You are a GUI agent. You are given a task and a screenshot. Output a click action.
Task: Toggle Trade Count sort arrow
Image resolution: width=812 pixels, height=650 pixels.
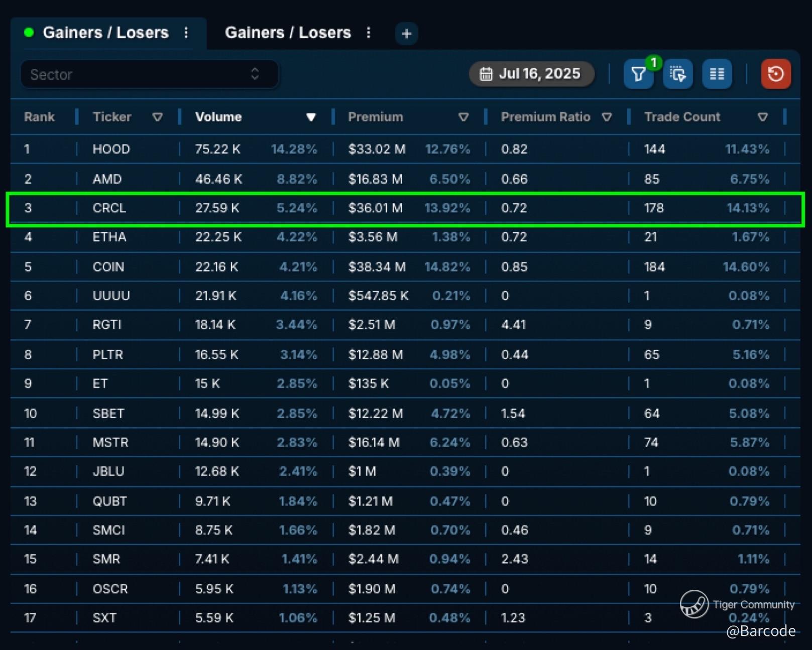tap(762, 117)
